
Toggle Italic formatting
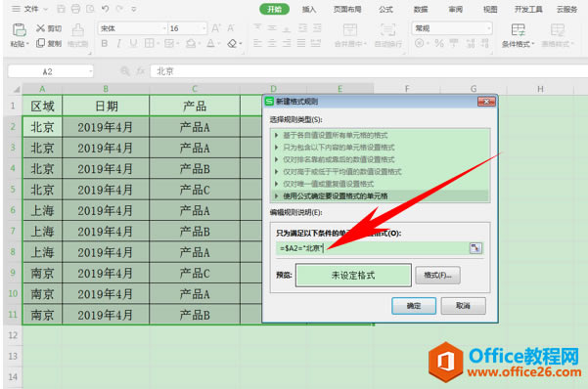(118, 43)
